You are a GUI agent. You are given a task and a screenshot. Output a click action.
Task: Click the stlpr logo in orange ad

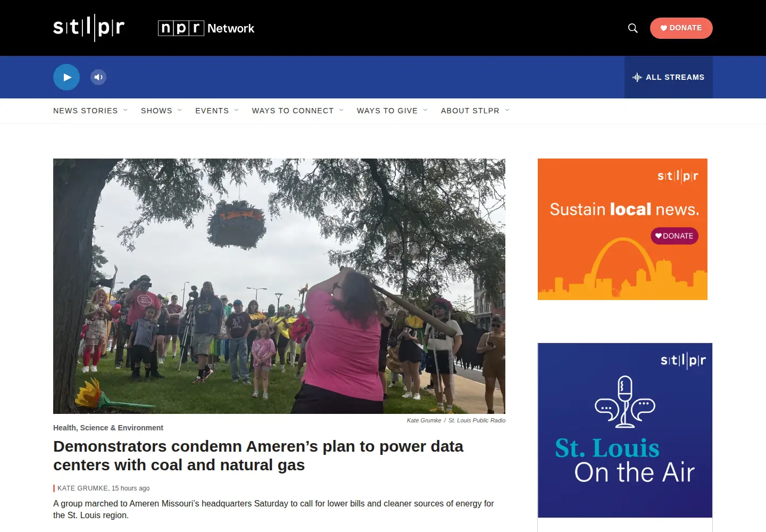(678, 176)
